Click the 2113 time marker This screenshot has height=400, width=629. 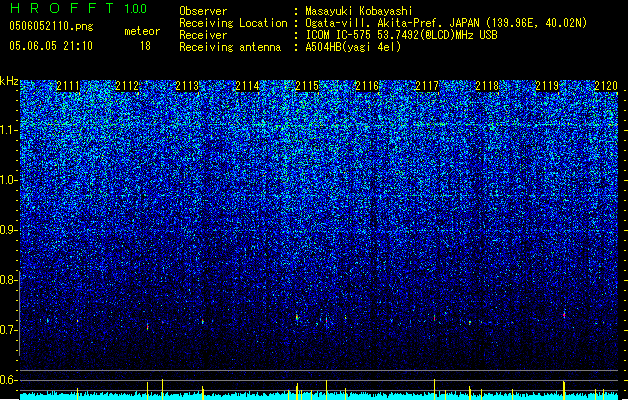tap(187, 86)
